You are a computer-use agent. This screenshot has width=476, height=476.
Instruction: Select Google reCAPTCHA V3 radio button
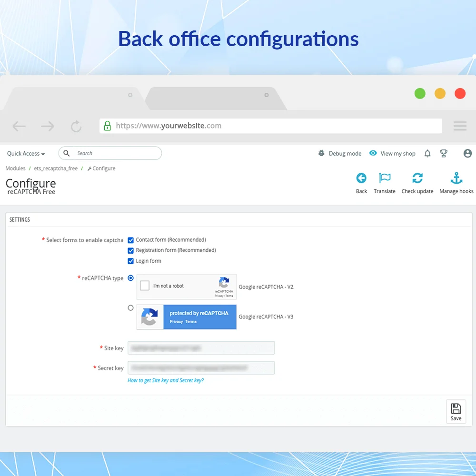pyautogui.click(x=131, y=308)
